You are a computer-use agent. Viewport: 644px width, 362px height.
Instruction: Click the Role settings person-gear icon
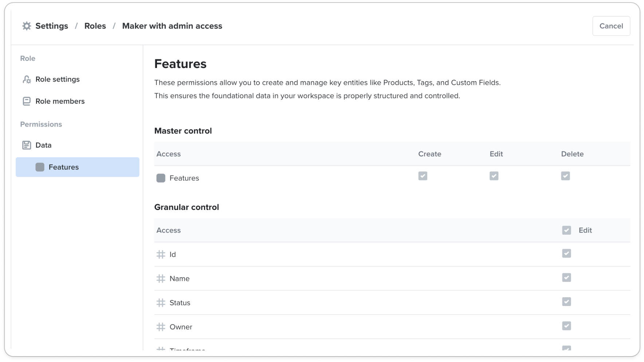tap(27, 79)
